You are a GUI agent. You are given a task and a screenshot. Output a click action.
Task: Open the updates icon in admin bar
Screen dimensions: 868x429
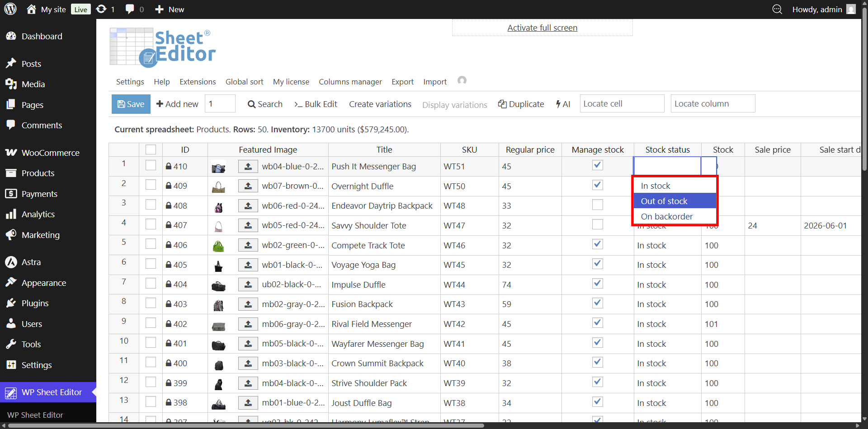(101, 9)
